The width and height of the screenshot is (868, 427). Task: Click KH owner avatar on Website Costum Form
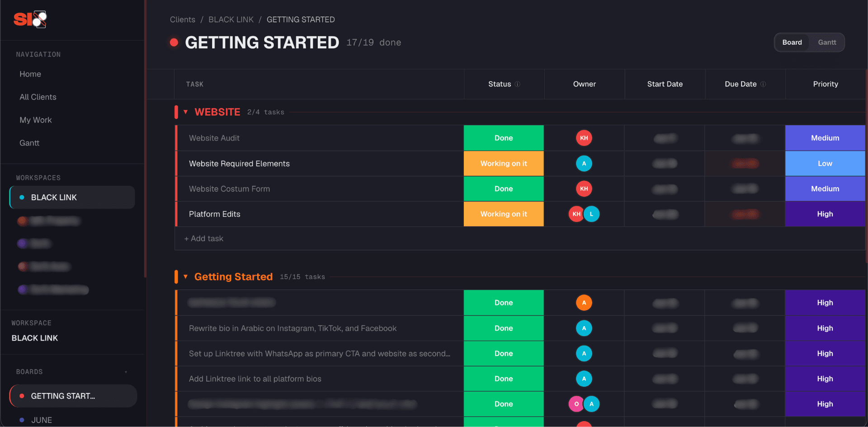point(584,189)
